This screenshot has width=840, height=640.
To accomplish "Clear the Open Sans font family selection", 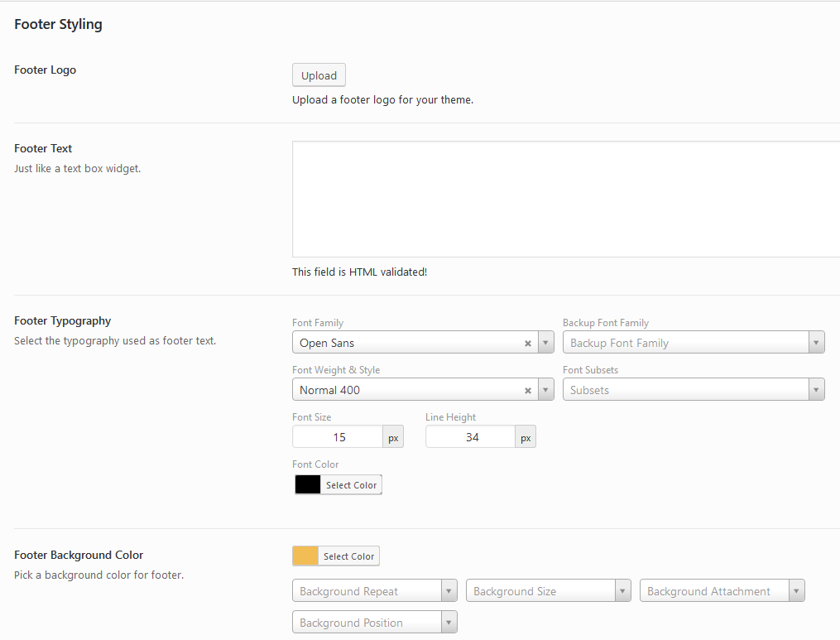I will [x=528, y=343].
